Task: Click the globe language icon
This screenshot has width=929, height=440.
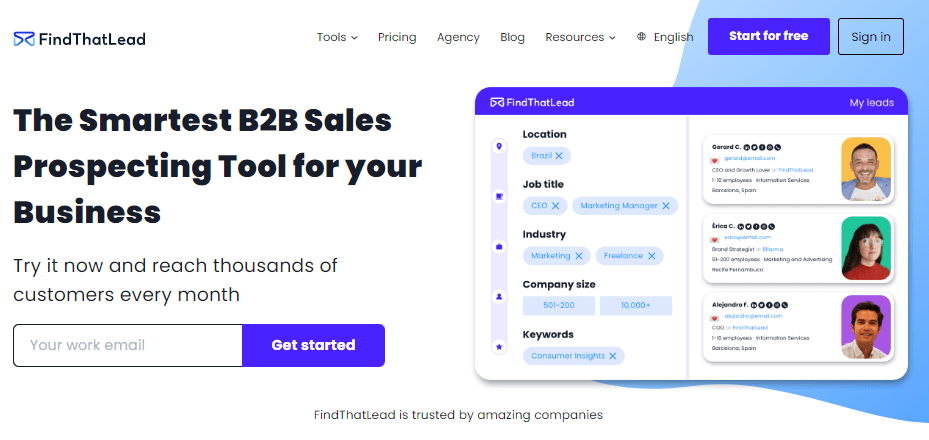Action: (x=641, y=37)
